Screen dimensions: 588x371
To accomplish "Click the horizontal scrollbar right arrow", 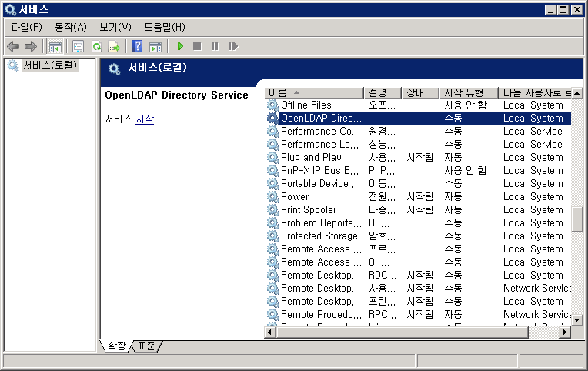I will tap(565, 332).
